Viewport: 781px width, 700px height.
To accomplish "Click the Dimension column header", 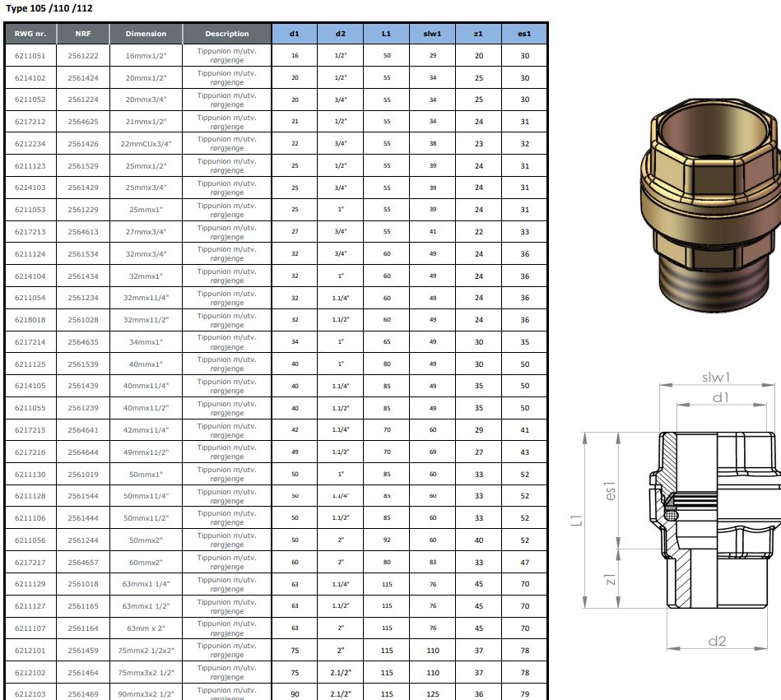I will click(x=146, y=34).
